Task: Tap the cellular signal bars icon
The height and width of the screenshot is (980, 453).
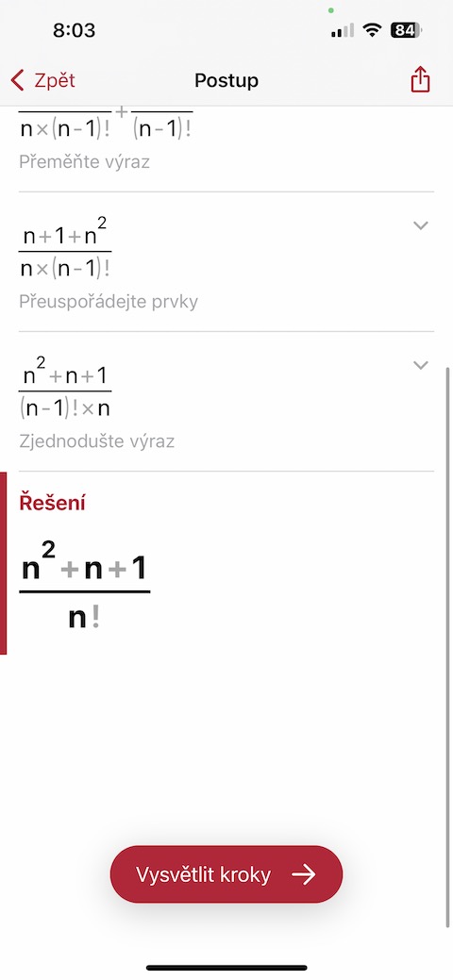Action: (x=343, y=30)
